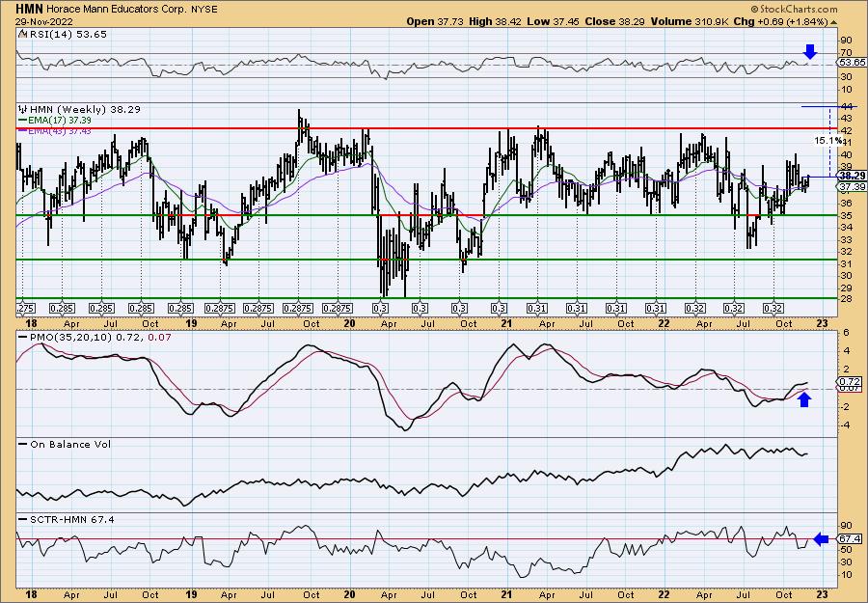
Task: Click the High 38.42 value
Action: (x=495, y=21)
